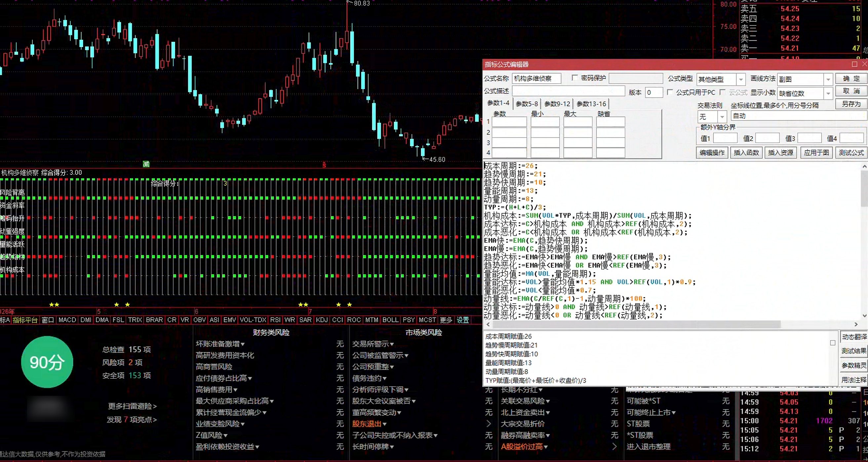Switch to the 参数9-12 tab
The image size is (868, 462).
point(557,104)
